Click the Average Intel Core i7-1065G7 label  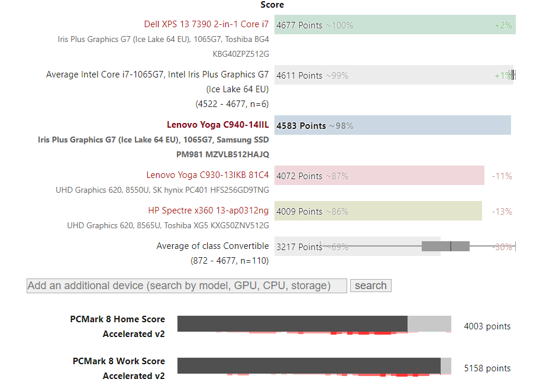tap(157, 89)
